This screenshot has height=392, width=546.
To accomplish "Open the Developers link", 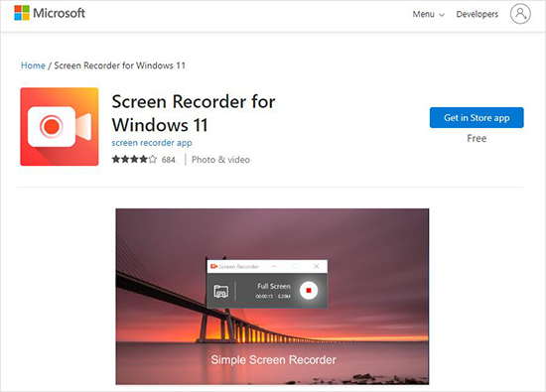I will click(x=478, y=14).
